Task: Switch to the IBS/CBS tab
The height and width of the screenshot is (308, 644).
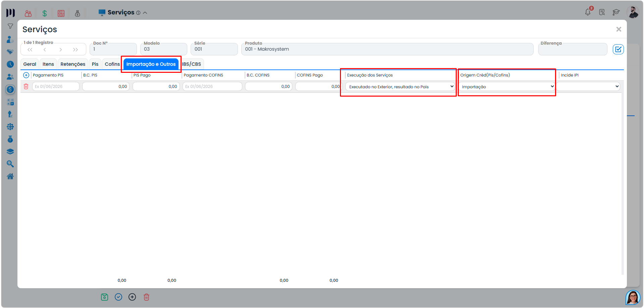Action: [192, 64]
